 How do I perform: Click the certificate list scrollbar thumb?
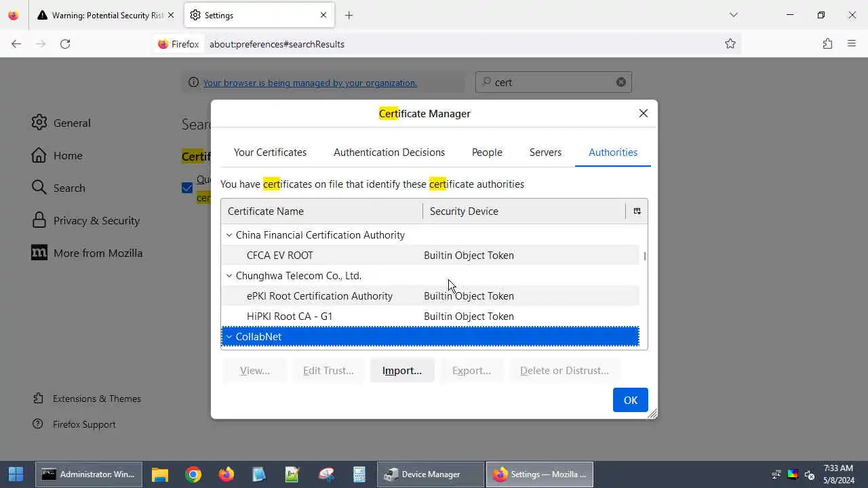click(644, 256)
